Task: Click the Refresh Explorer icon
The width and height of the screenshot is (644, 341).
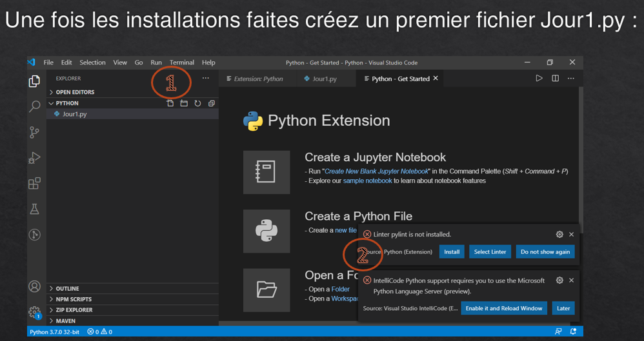Action: (197, 103)
